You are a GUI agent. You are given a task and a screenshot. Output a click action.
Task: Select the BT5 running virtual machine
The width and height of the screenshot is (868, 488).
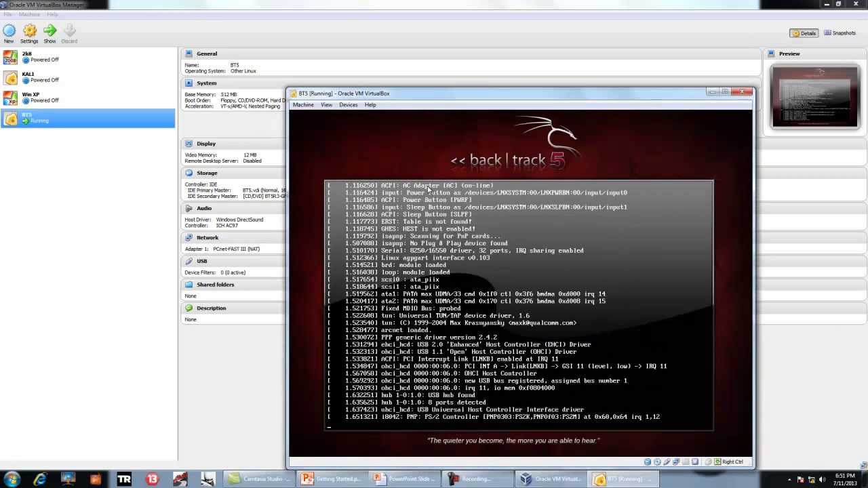pyautogui.click(x=88, y=118)
